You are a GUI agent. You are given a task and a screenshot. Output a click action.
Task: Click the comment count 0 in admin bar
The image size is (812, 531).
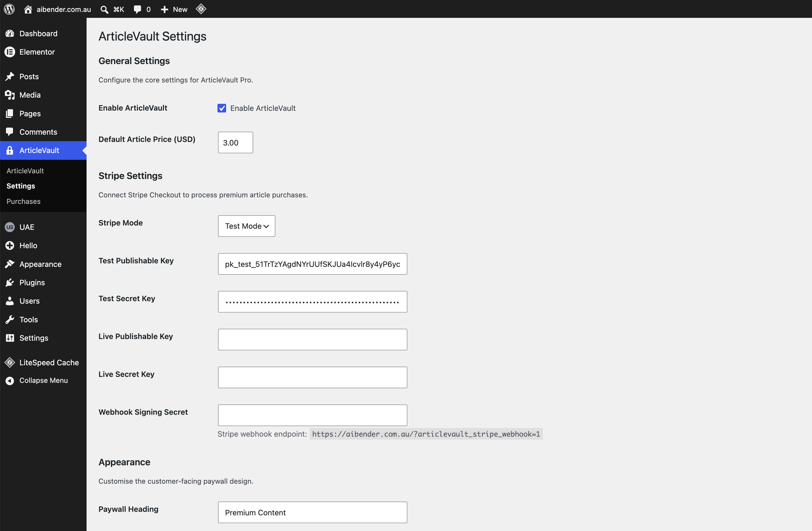click(x=148, y=9)
